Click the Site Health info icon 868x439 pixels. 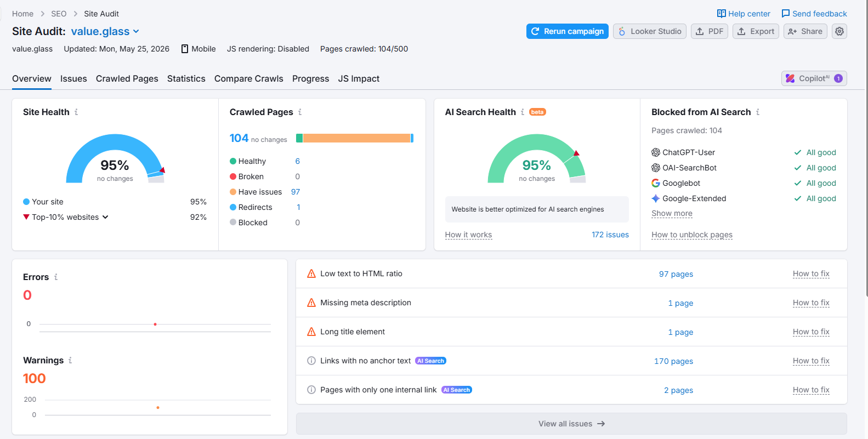[x=76, y=112]
